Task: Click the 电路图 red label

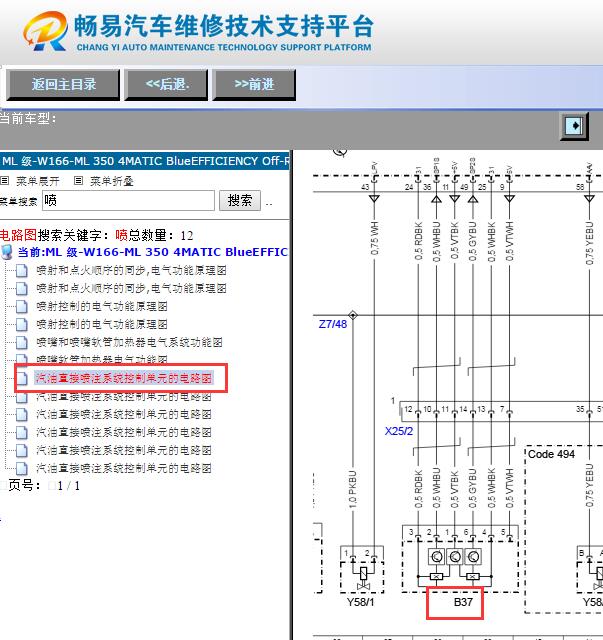Action: tap(18, 235)
